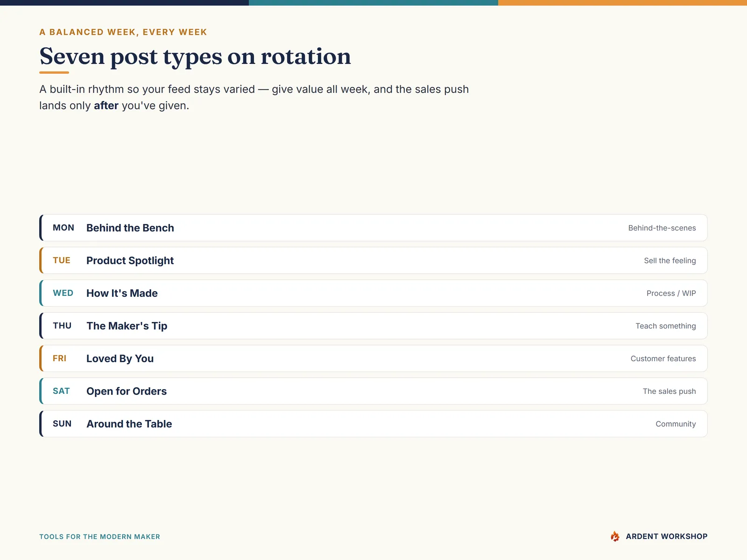Click the 'Teach something' tag
747x560 pixels.
pyautogui.click(x=666, y=326)
